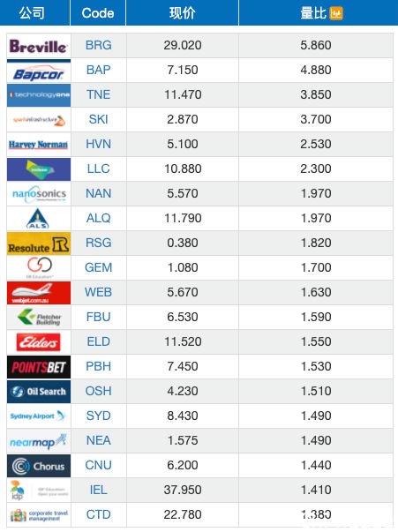Open the CTD stock code
The width and height of the screenshot is (398, 532).
tap(99, 514)
